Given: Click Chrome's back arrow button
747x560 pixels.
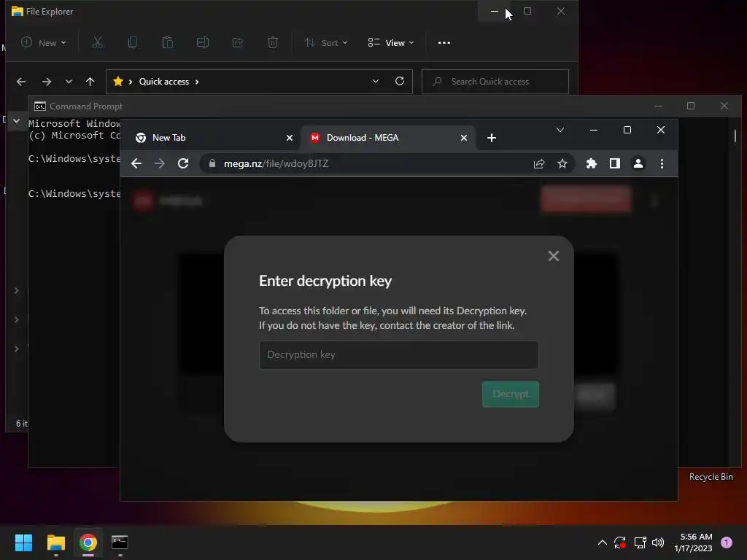Looking at the screenshot, I should tap(136, 164).
